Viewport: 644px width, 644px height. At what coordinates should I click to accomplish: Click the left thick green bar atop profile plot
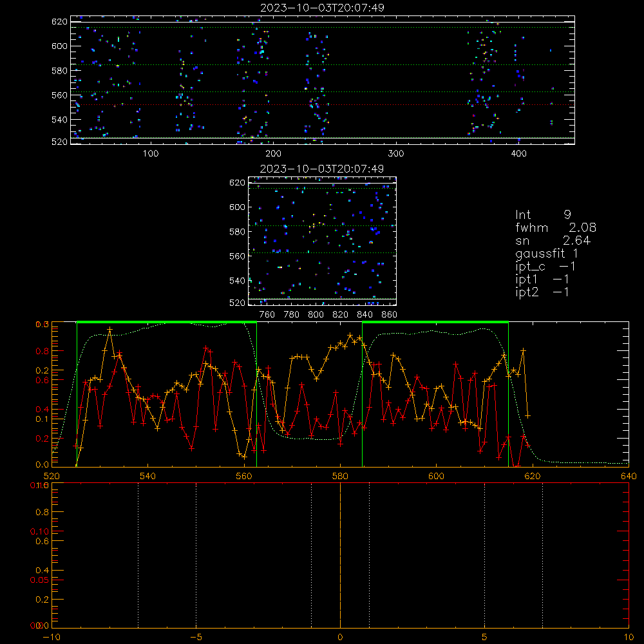[167, 322]
